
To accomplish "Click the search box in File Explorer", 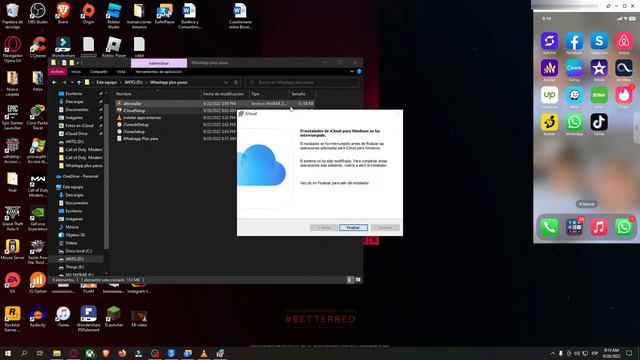I will click(x=302, y=82).
